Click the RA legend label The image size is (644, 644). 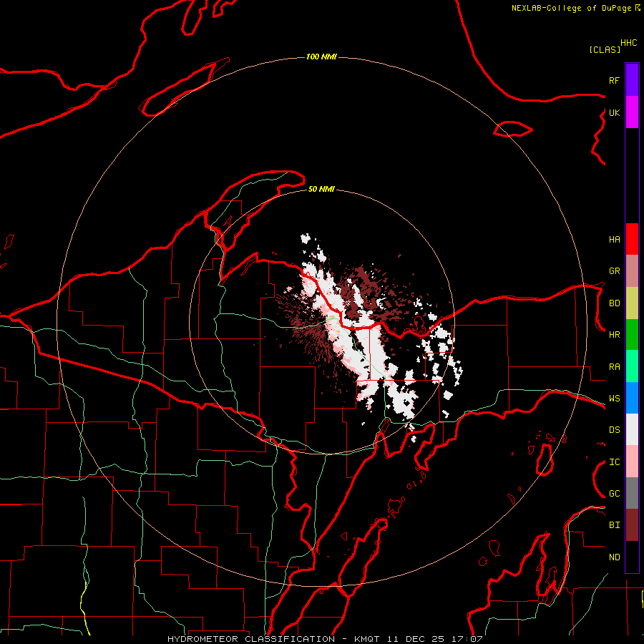[614, 367]
